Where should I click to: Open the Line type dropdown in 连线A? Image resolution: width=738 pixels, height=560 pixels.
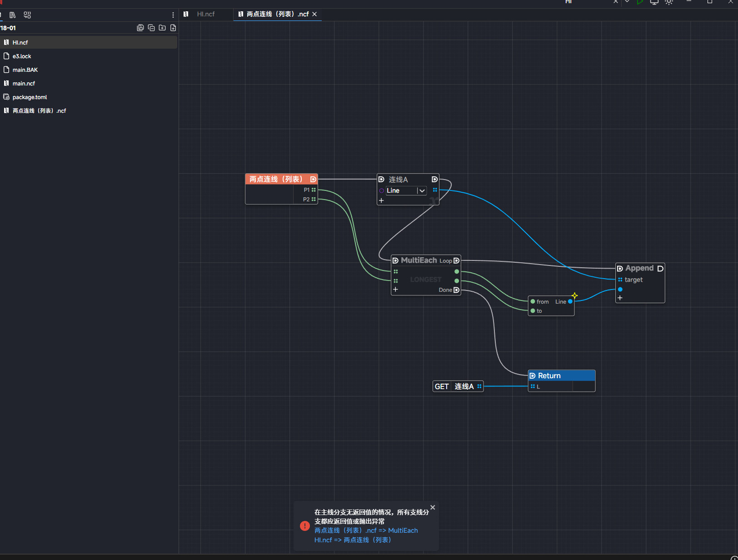(x=422, y=191)
